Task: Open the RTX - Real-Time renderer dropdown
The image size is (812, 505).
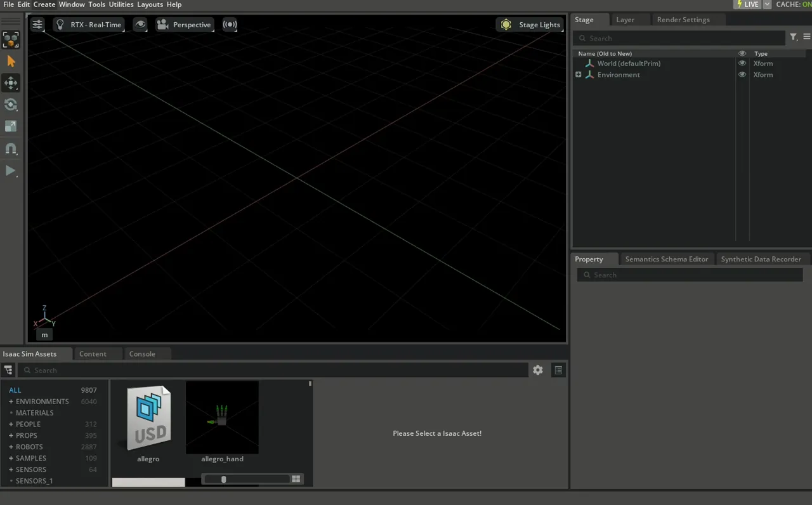Action: click(89, 25)
